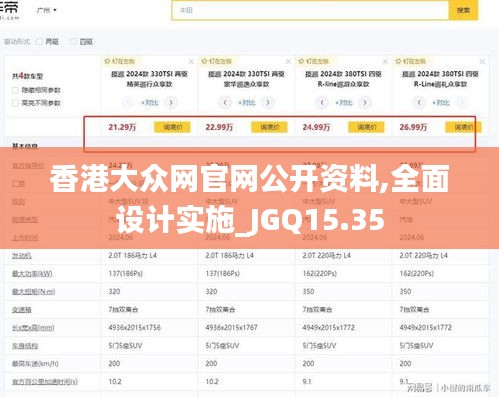The image size is (499, 397).
Task: Enable highlight different parameters checkbox
Action: click(15, 103)
